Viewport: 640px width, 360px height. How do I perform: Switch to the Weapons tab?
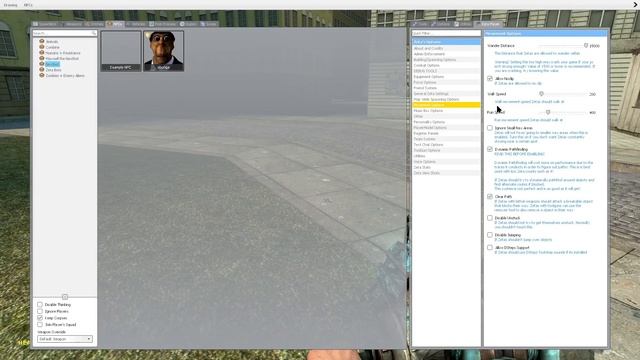[71, 24]
